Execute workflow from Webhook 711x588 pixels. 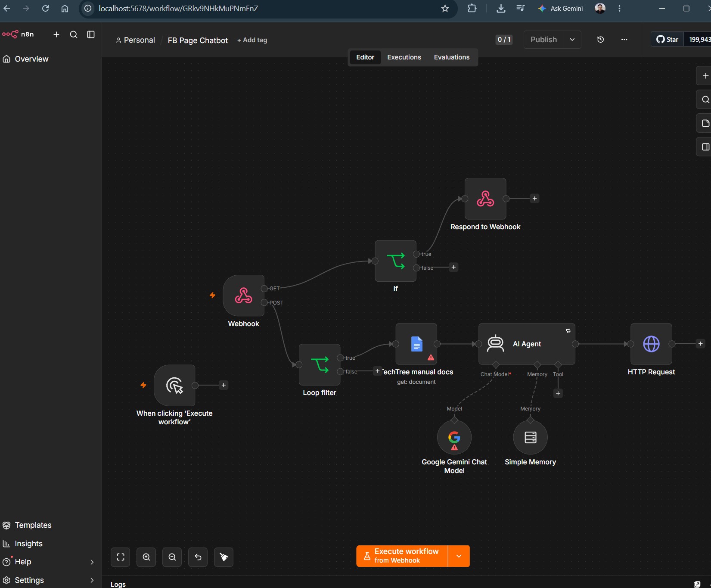pos(402,556)
